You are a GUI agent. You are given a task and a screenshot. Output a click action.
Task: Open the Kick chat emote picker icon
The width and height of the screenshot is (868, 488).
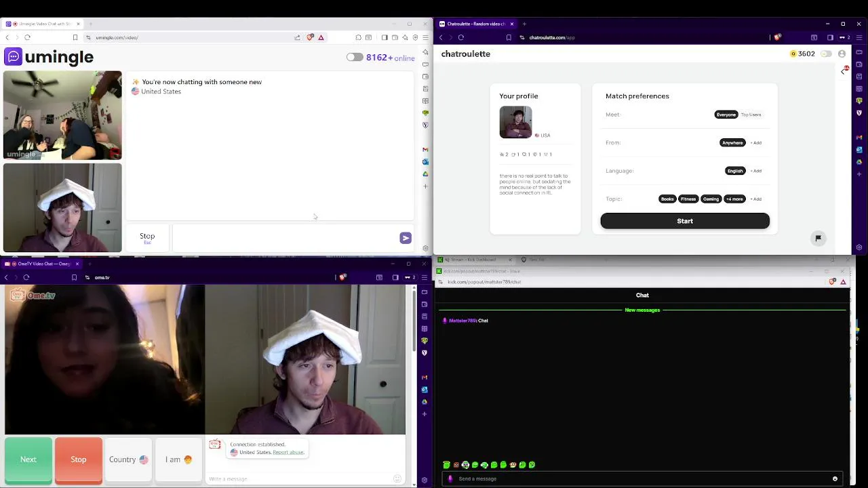pos(835,479)
